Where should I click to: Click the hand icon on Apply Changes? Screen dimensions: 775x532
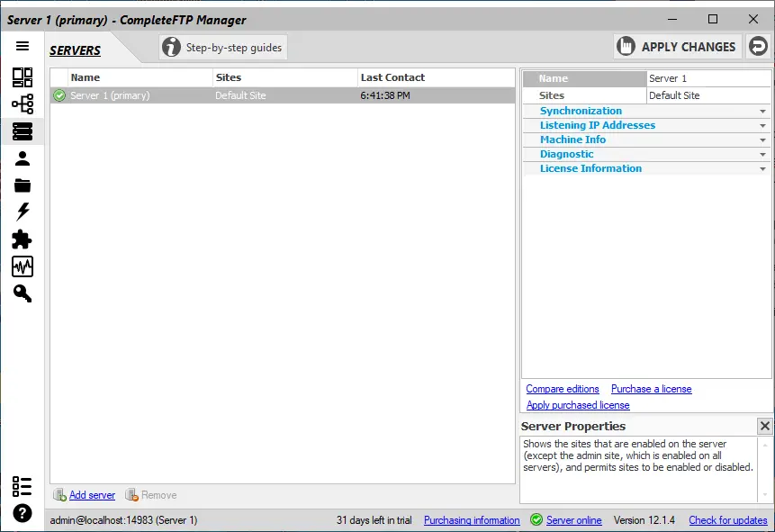coord(626,47)
